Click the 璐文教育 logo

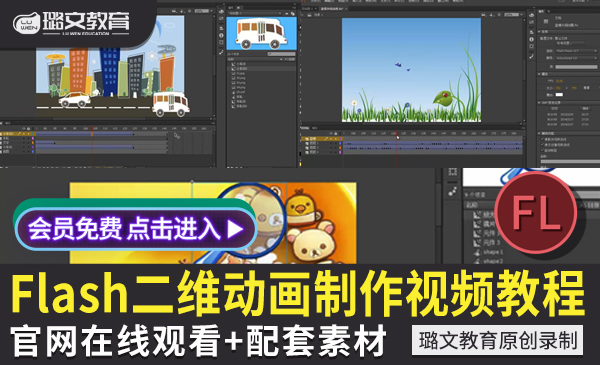71,23
